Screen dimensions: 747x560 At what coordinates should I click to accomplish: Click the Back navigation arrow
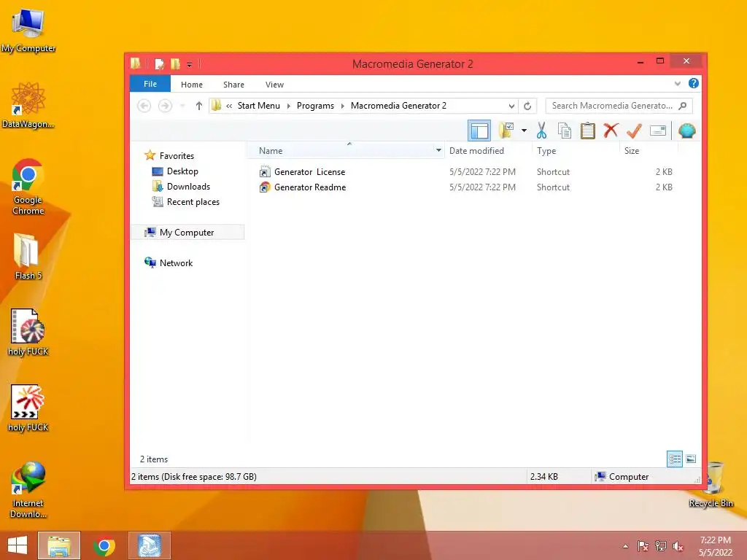click(144, 106)
